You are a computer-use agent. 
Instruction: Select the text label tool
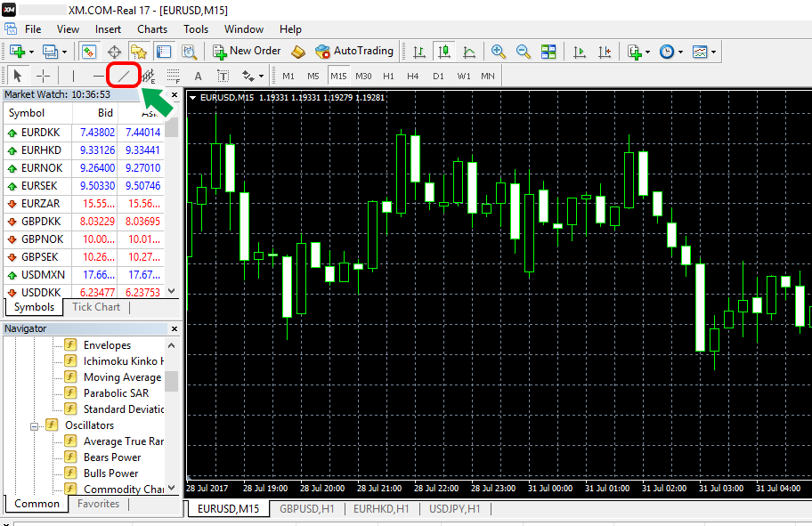(223, 77)
